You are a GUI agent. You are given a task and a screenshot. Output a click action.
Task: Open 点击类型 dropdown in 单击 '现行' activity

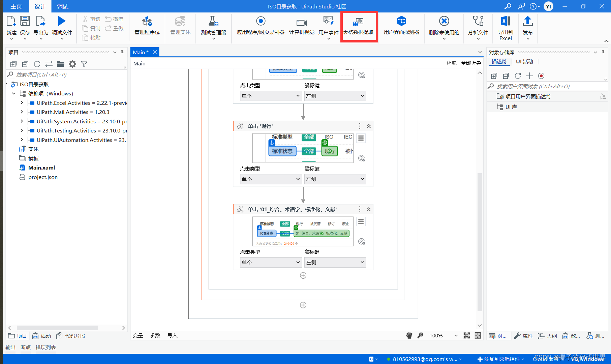pos(271,179)
